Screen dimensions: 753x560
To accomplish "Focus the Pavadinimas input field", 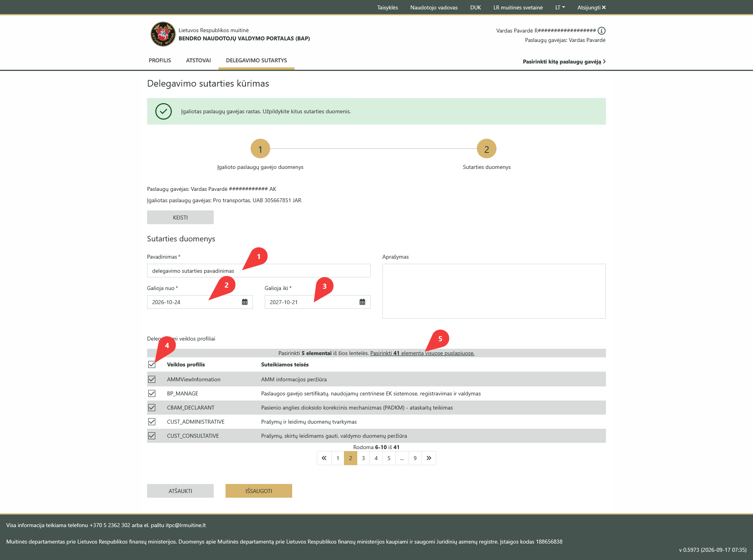I will [259, 271].
